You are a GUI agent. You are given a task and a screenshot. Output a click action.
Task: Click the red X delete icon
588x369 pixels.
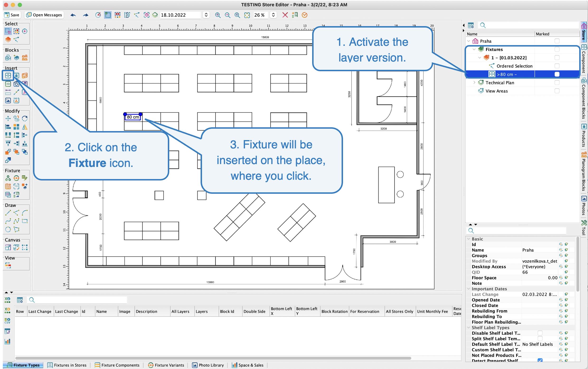click(x=285, y=15)
